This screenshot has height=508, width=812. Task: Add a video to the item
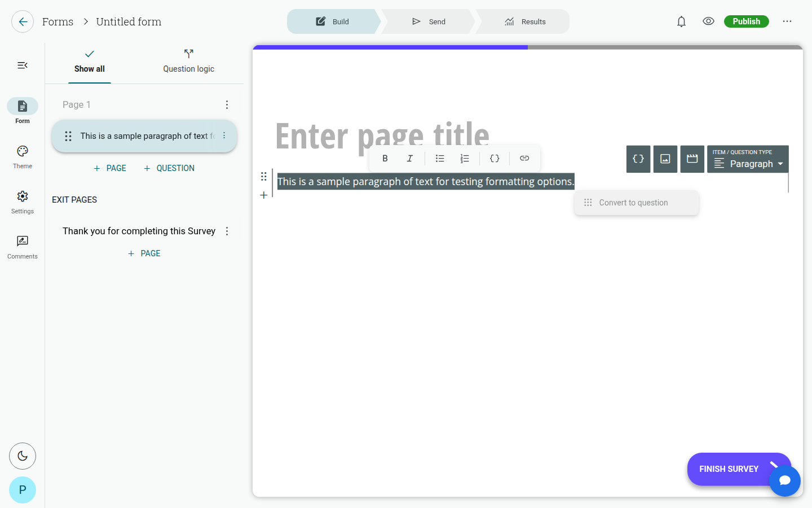[692, 159]
